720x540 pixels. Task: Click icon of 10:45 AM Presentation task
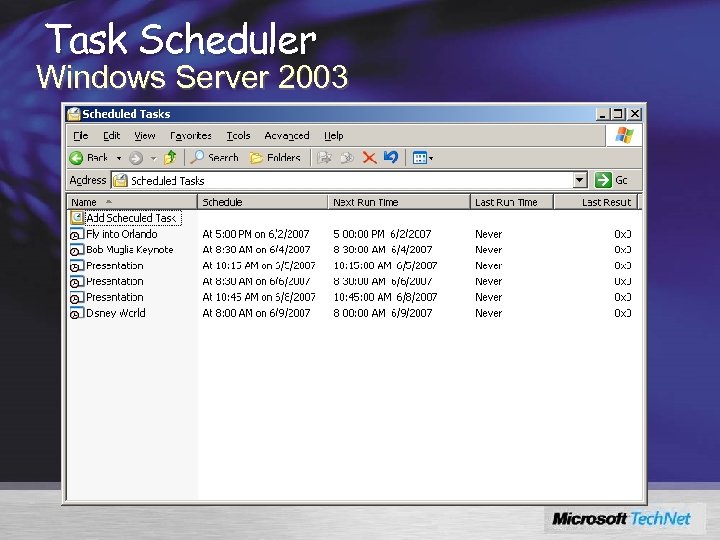click(77, 298)
